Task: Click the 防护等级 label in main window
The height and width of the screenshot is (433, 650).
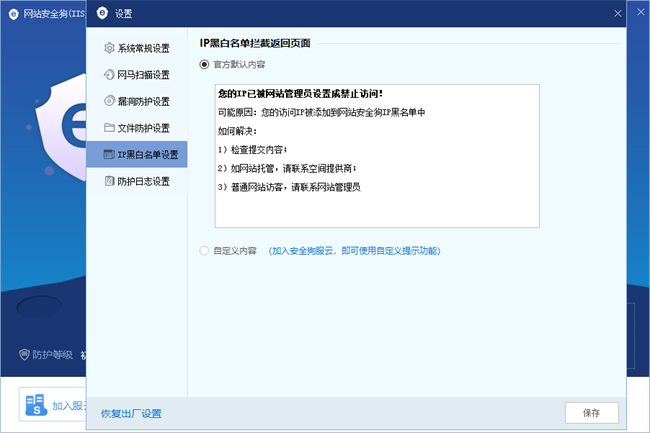Action: click(x=50, y=354)
